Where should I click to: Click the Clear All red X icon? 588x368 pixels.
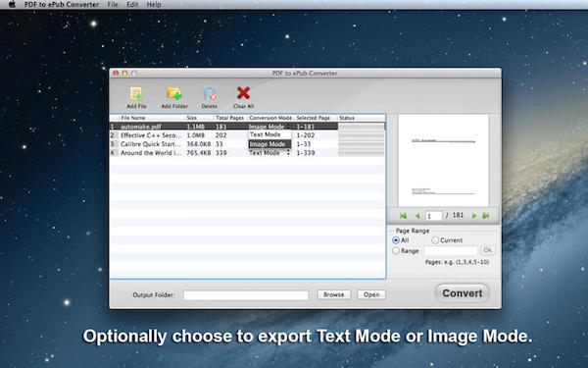coord(243,93)
